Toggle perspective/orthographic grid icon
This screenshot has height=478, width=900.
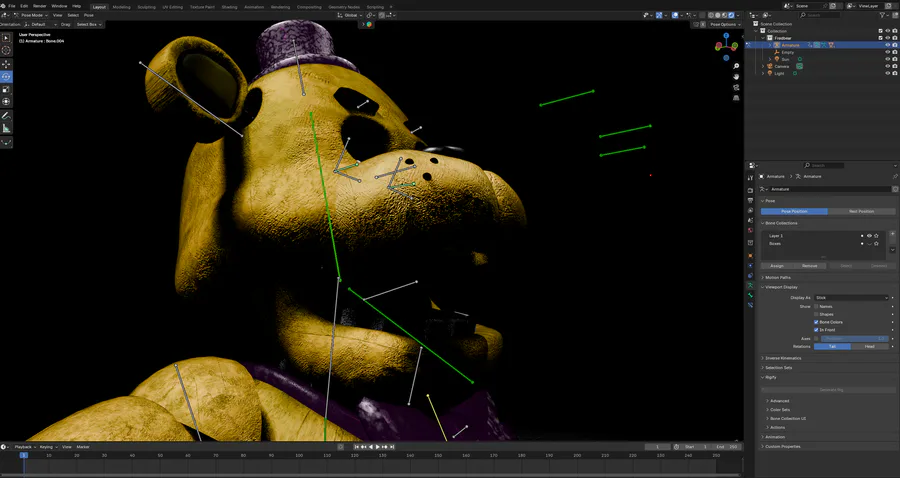[x=736, y=98]
